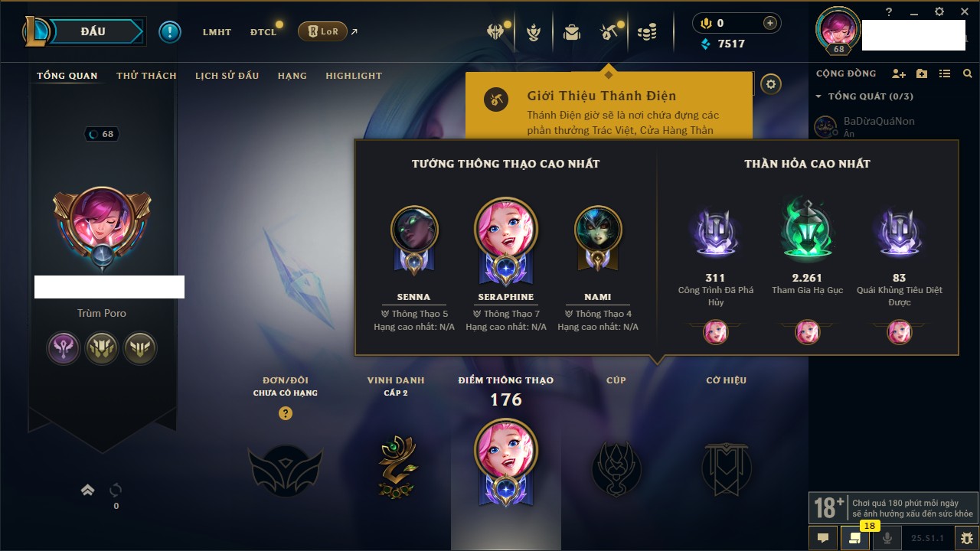Open the Store coins icon
The height and width of the screenshot is (551, 980).
point(647,32)
